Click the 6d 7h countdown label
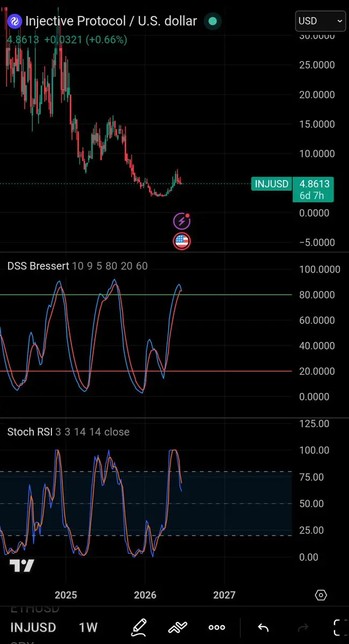Screen dimensions: 349x644 [311, 195]
